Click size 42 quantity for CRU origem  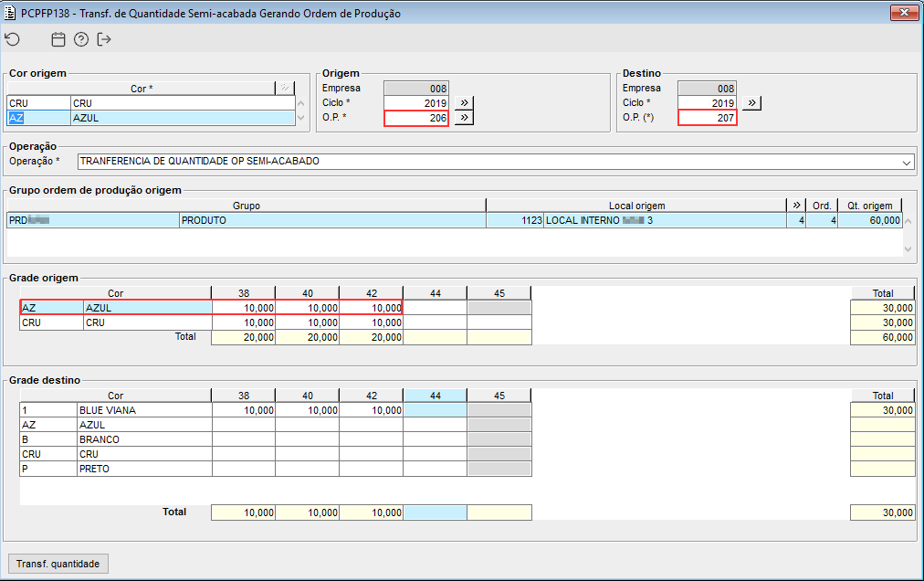click(372, 322)
